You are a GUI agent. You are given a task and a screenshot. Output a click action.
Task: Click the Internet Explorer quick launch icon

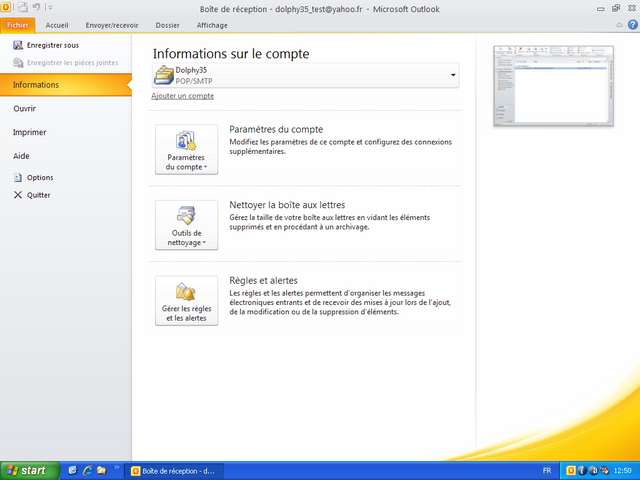click(x=88, y=470)
